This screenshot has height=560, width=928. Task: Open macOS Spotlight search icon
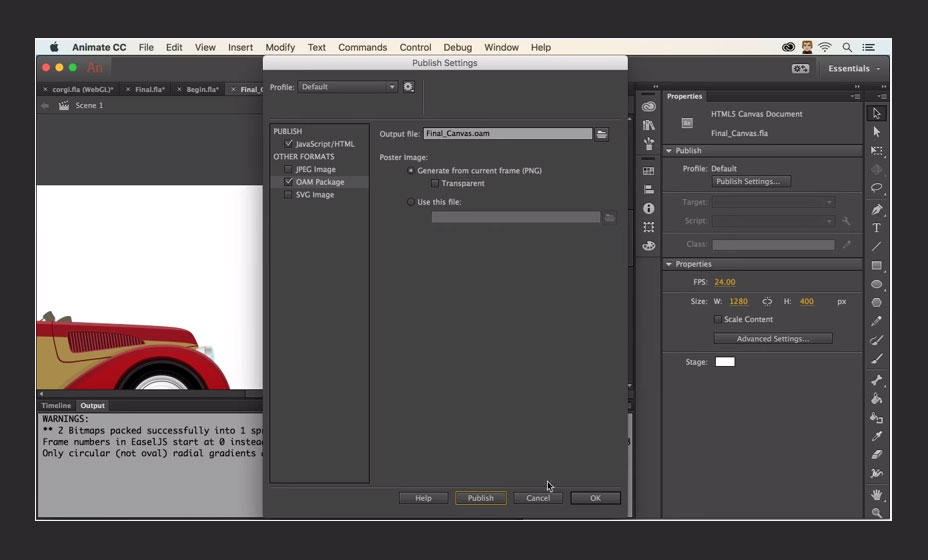pyautogui.click(x=847, y=47)
